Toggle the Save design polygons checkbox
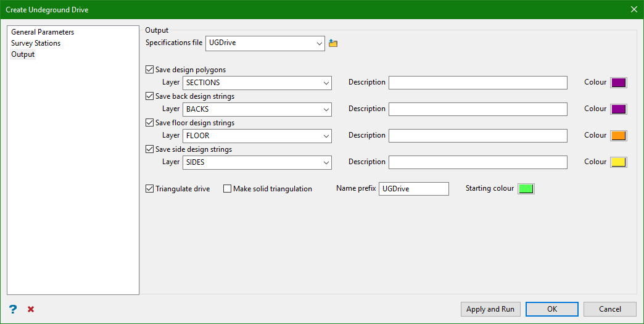Image resolution: width=644 pixels, height=324 pixels. tap(149, 70)
